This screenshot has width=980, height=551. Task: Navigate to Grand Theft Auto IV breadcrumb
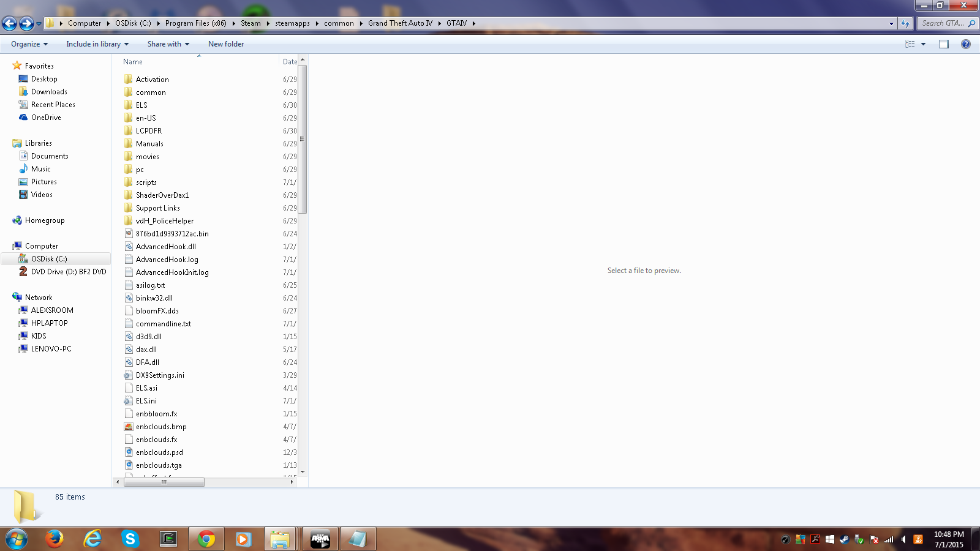[x=400, y=23]
